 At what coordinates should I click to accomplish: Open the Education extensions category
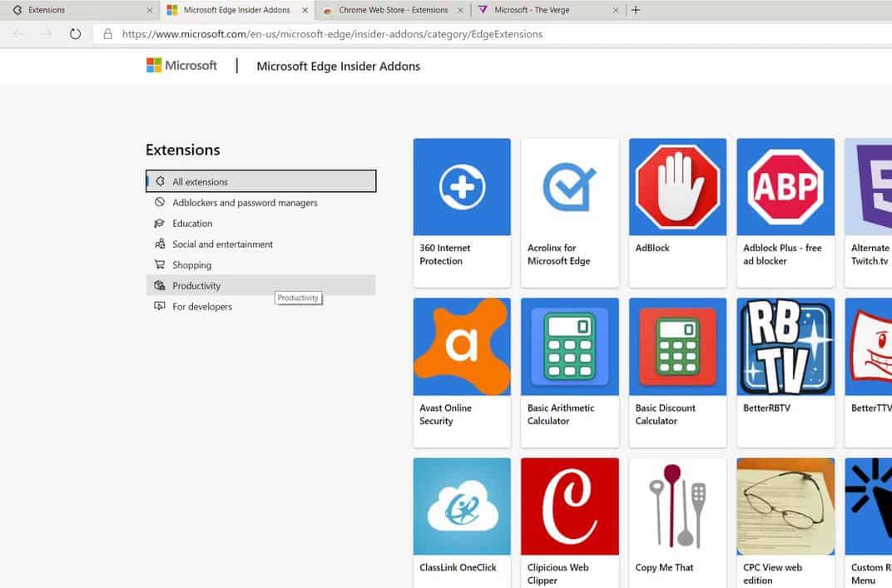pyautogui.click(x=193, y=223)
